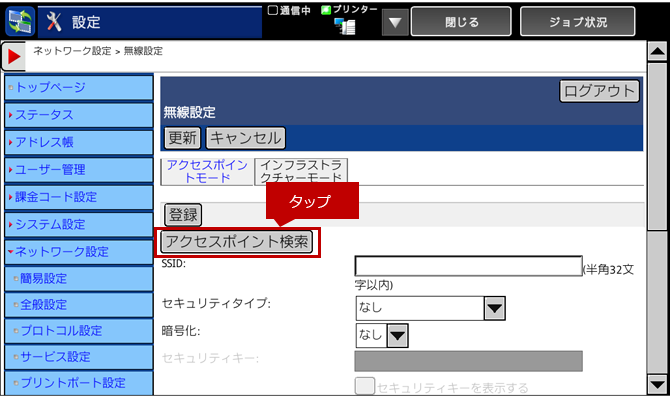Tap the 通信中 indicator checkbox
670x396 pixels.
pos(273,10)
